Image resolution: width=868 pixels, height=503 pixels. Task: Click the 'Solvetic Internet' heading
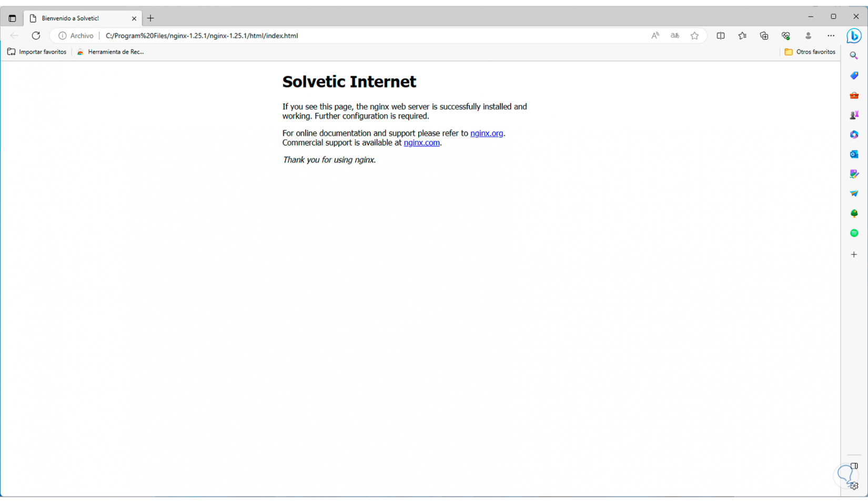[349, 82]
